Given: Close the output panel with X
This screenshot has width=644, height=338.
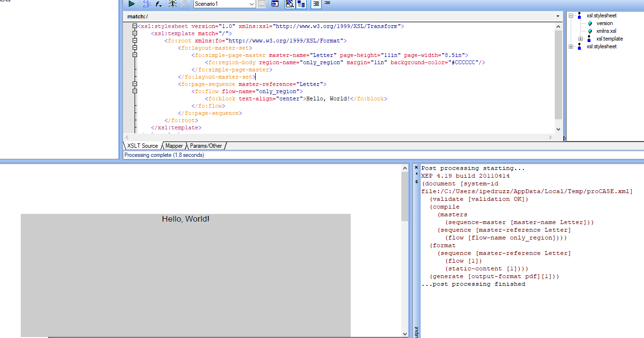Looking at the screenshot, I should [x=417, y=167].
